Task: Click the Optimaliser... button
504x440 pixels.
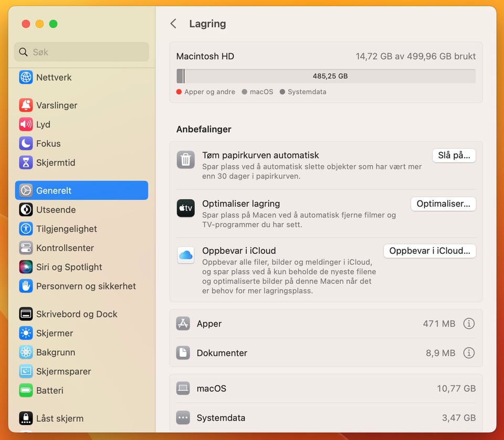Action: (443, 204)
